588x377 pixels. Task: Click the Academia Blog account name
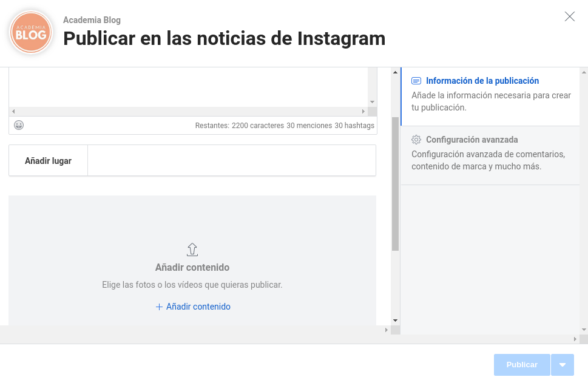tap(92, 20)
